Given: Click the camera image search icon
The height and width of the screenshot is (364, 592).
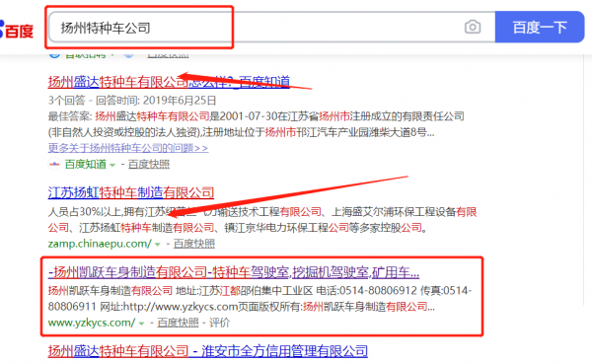Looking at the screenshot, I should click(x=473, y=28).
